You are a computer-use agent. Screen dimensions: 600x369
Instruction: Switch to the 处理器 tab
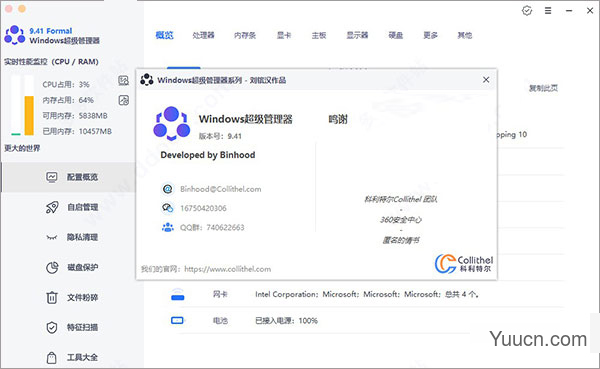click(x=203, y=35)
